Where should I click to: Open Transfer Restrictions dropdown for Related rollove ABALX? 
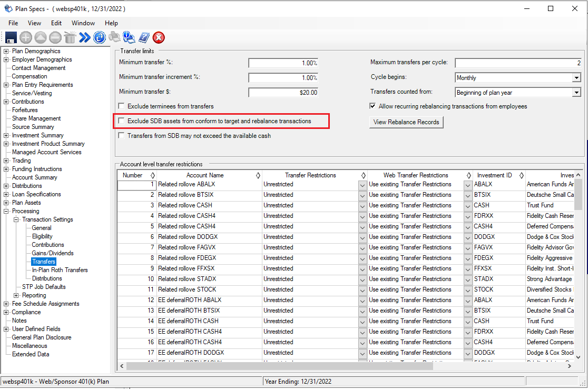coord(362,185)
